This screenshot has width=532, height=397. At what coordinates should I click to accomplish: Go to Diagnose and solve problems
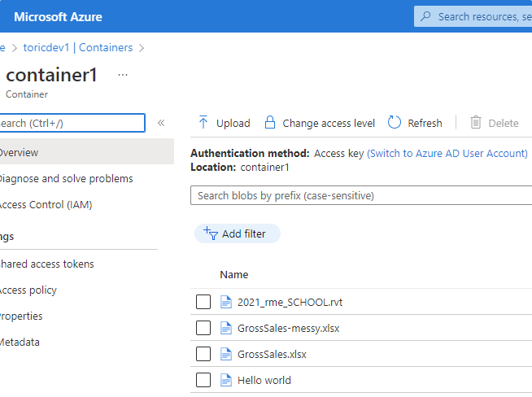(66, 178)
